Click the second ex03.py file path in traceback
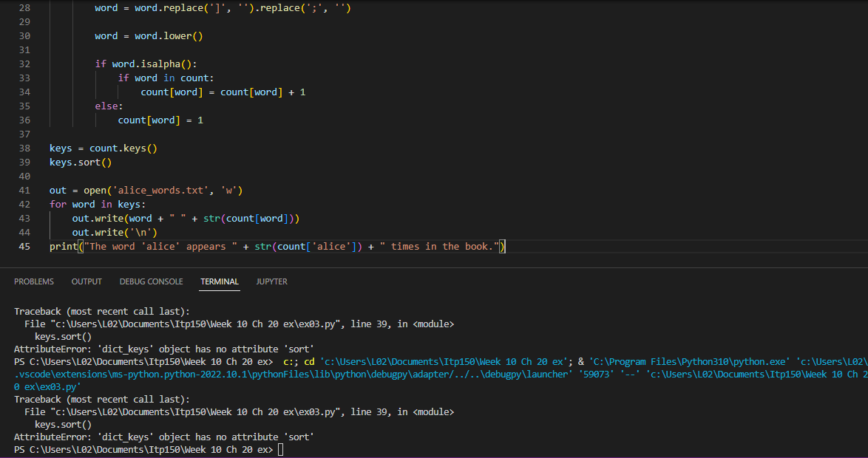The width and height of the screenshot is (868, 458). pyautogui.click(x=195, y=412)
